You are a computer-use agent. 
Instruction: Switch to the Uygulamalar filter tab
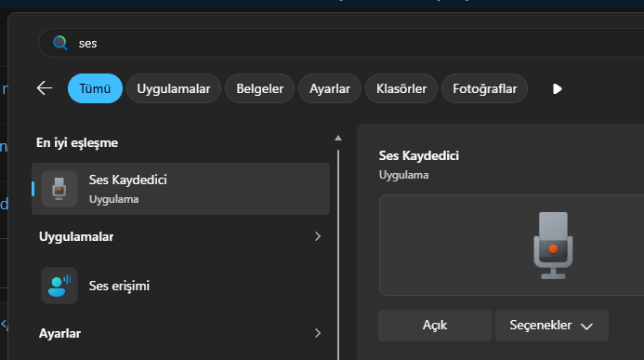(174, 88)
